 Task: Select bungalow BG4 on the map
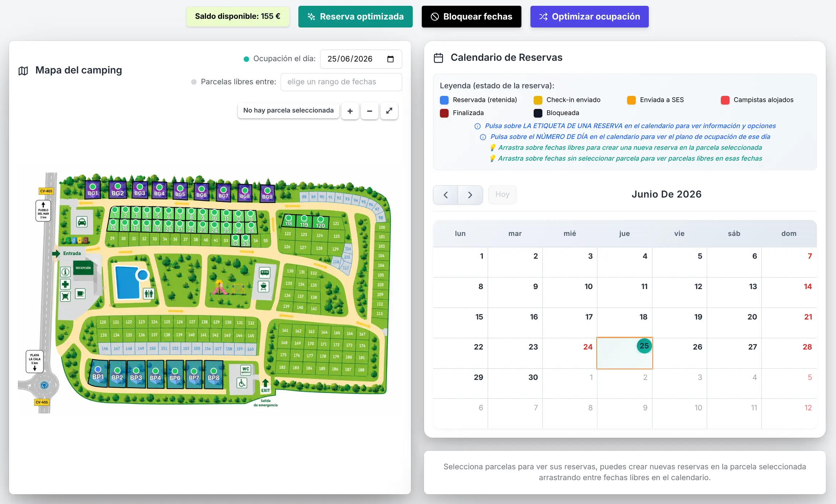[x=159, y=190]
